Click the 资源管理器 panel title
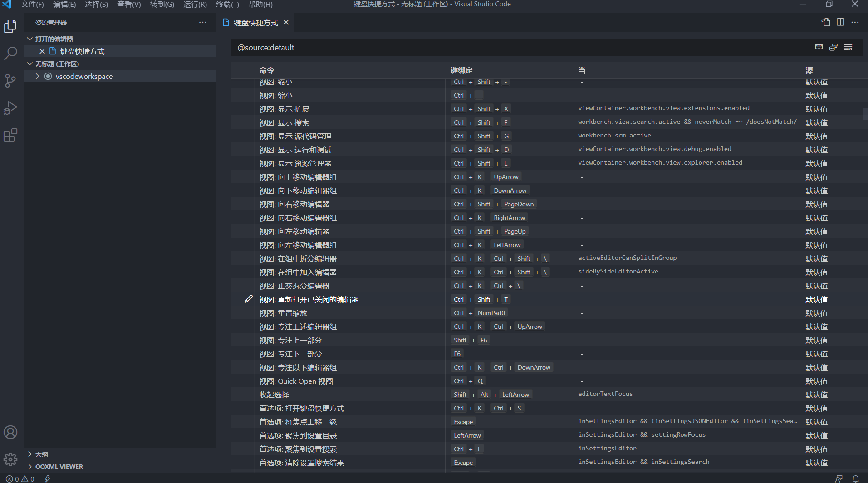This screenshot has width=868, height=483. [x=51, y=23]
